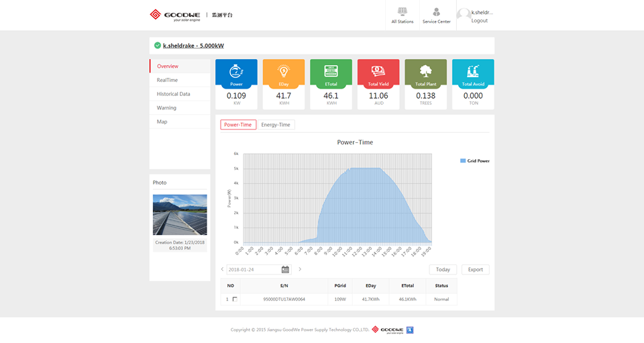Click the solar panel station photo
This screenshot has width=644, height=343.
click(x=180, y=215)
